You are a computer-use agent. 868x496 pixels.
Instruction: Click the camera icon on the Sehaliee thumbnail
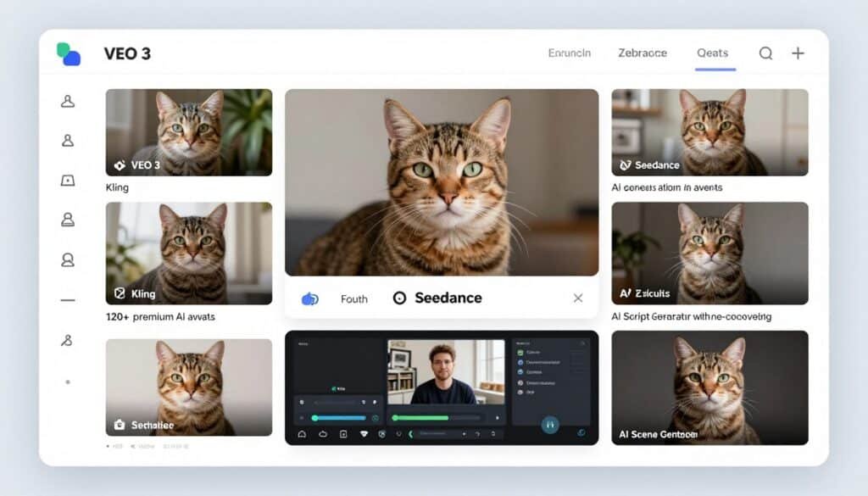[119, 425]
